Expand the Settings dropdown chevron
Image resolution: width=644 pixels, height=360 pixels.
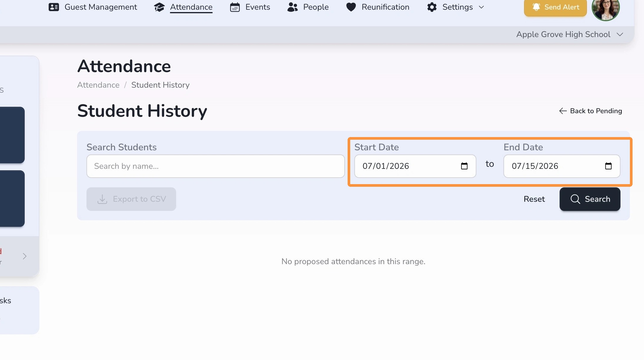(x=481, y=7)
